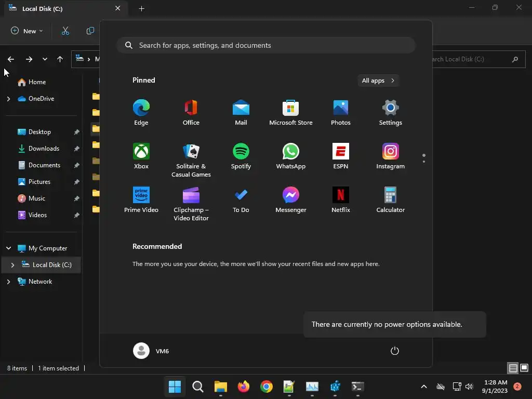Launch Spotify from pinned apps

coord(241,156)
